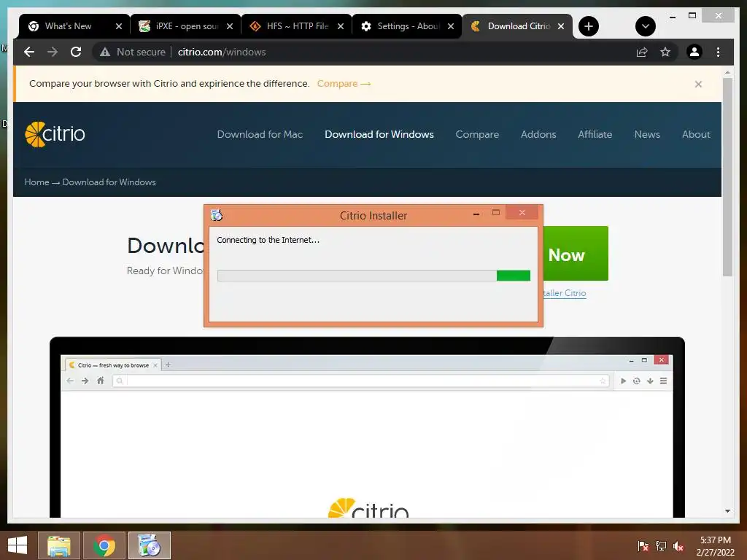Viewport: 747px width, 560px height.
Task: Expand the tab search dropdown arrow
Action: point(645,26)
